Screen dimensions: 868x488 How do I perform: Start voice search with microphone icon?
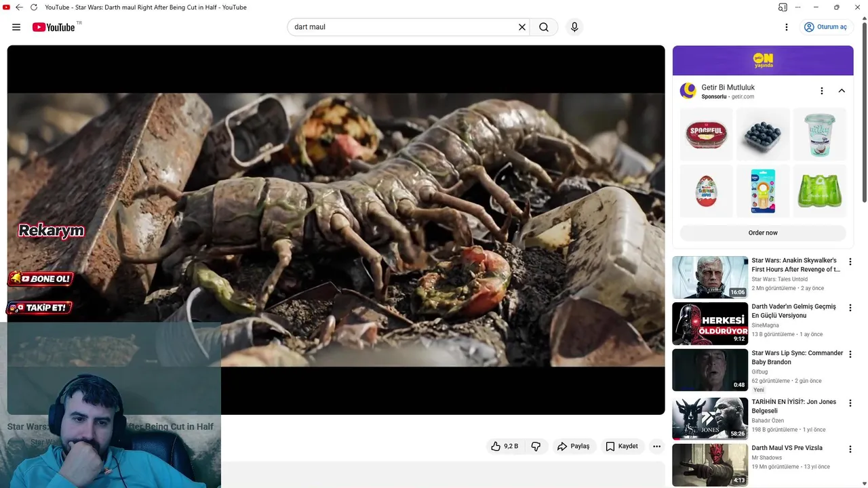pos(574,27)
